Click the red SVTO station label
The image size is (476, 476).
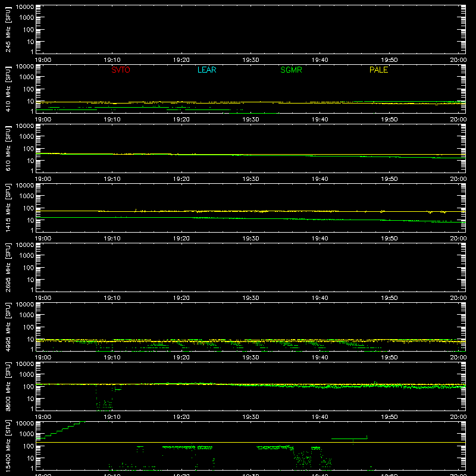[121, 70]
